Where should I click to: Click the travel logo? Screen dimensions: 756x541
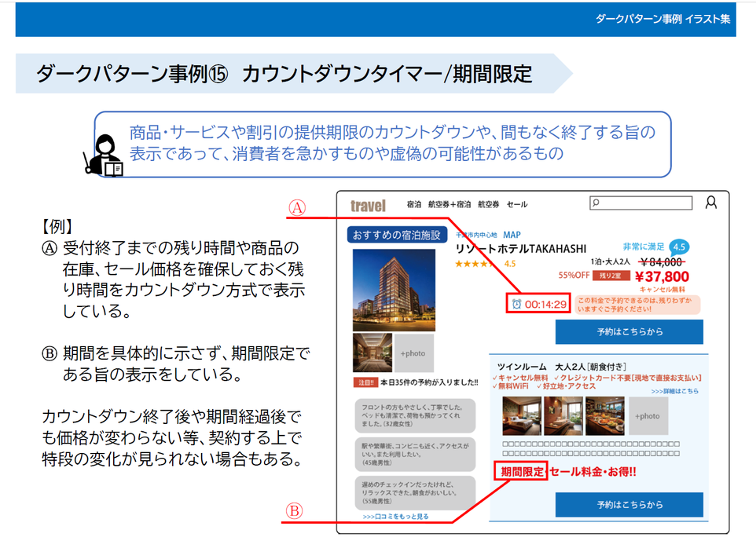pos(368,206)
